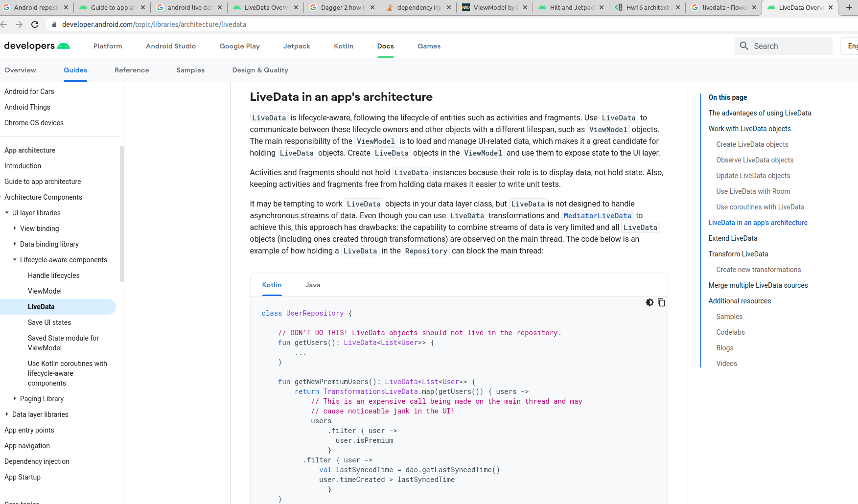Expand View binding tree item
The image size is (858, 504).
15,229
